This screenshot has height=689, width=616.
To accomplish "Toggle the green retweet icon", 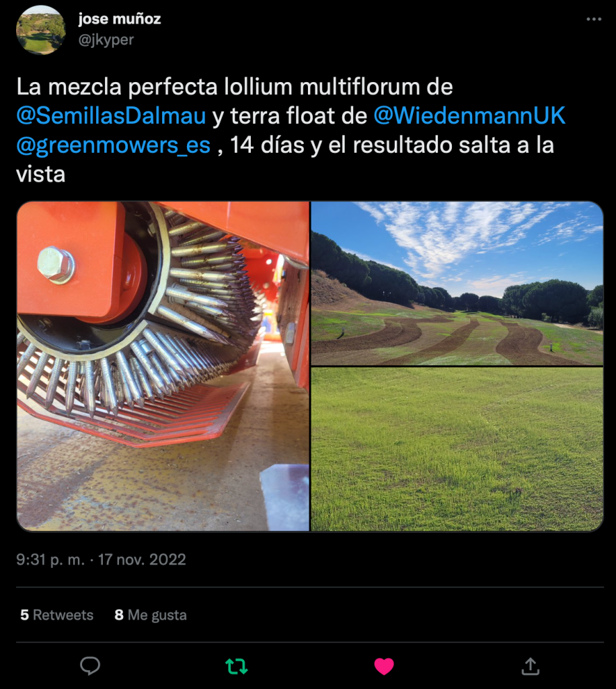I will point(237,666).
